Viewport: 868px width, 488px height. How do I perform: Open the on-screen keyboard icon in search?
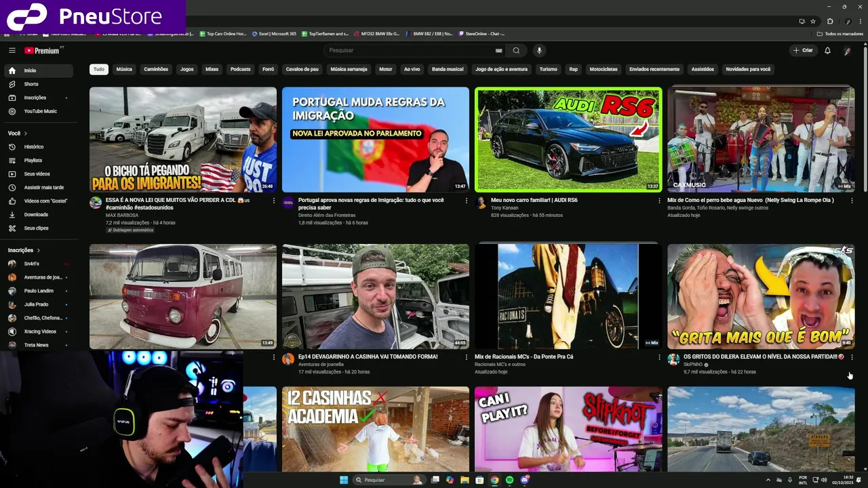point(499,50)
